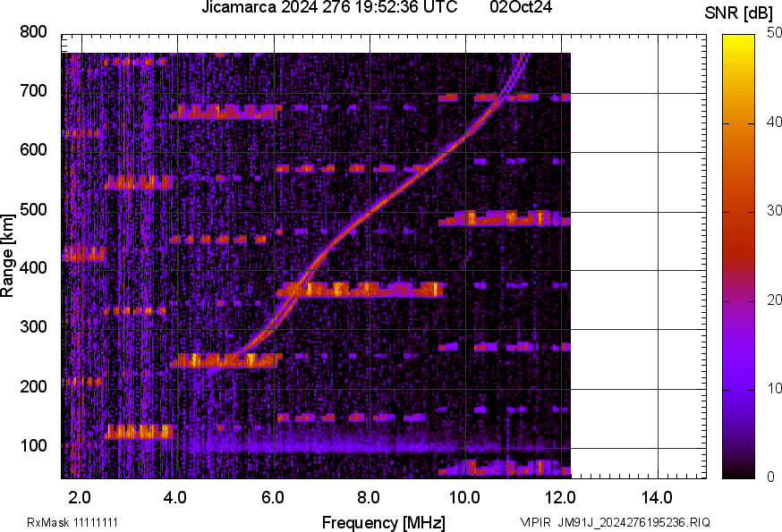Click the SNR color scale bar
The height and width of the screenshot is (532, 782).
point(739,257)
